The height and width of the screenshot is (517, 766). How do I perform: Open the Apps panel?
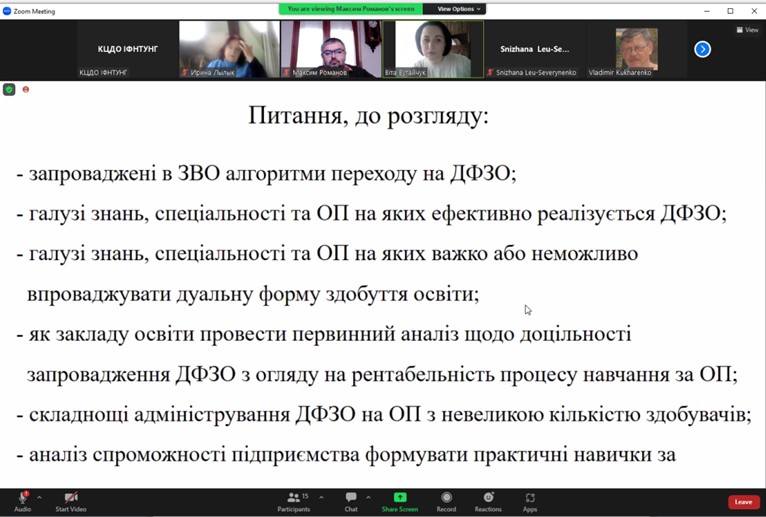coord(530,502)
